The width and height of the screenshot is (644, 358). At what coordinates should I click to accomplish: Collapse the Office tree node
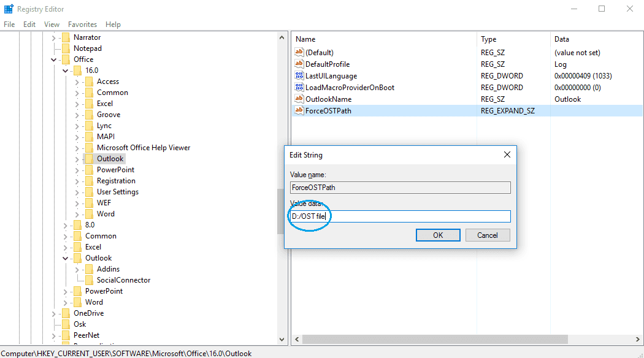click(54, 59)
